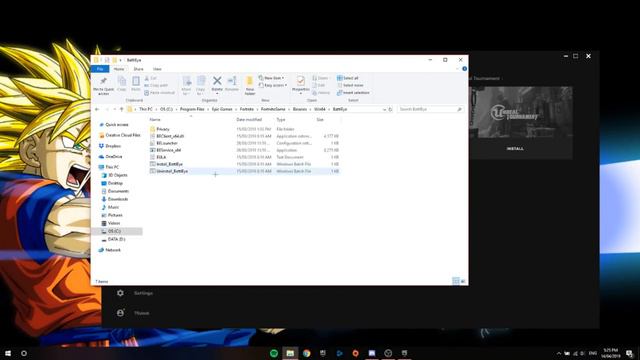Viewport: 640px width, 360px height.
Task: Select Downloads in the navigation pane
Action: coord(118,199)
